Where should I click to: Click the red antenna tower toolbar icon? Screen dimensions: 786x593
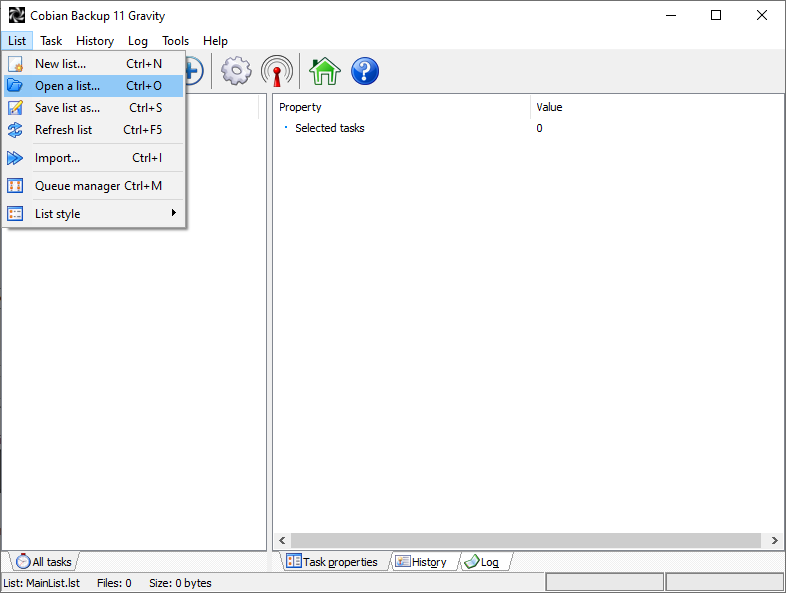[x=277, y=71]
